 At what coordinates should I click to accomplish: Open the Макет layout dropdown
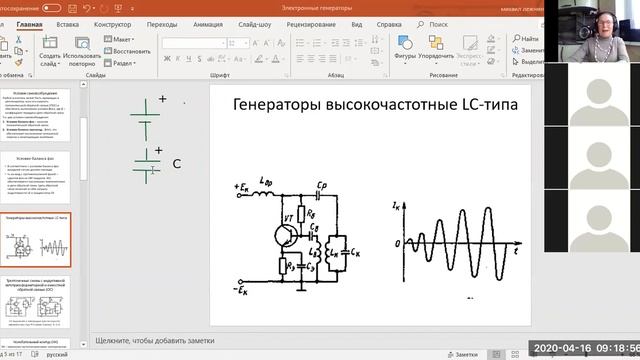[x=119, y=39]
